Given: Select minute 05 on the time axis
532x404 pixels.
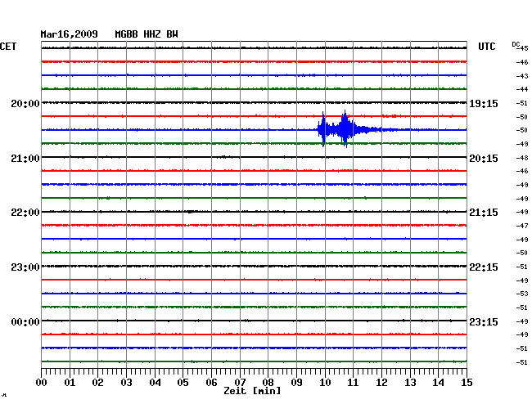Looking at the screenshot, I should pos(183,382).
